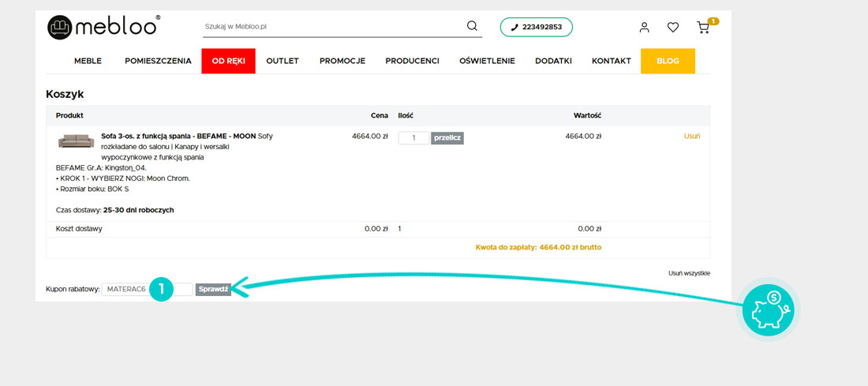Click the quantity input field
Screen dimensions: 868x386
pos(413,138)
